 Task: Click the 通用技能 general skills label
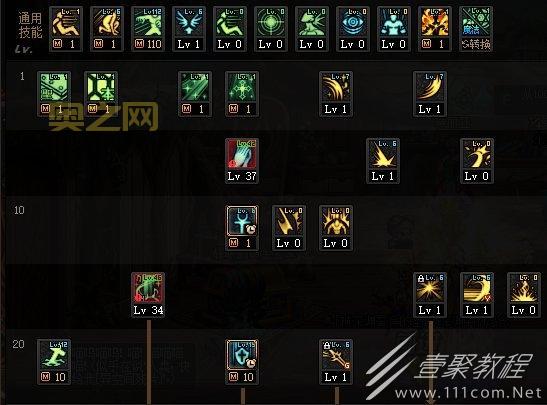click(x=30, y=25)
